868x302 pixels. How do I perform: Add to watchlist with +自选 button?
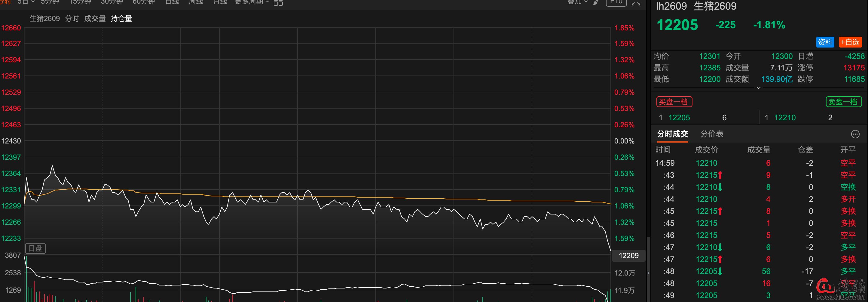tap(850, 42)
